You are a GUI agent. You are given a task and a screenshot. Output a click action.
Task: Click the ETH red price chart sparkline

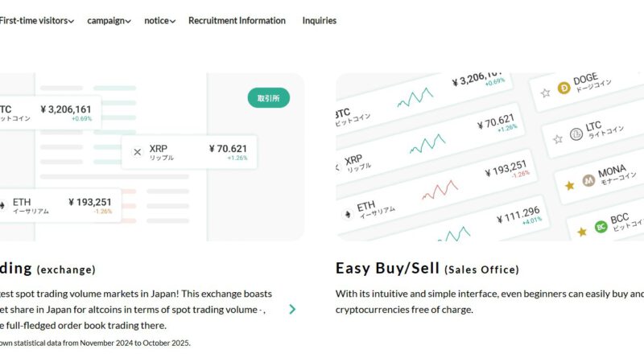click(440, 191)
